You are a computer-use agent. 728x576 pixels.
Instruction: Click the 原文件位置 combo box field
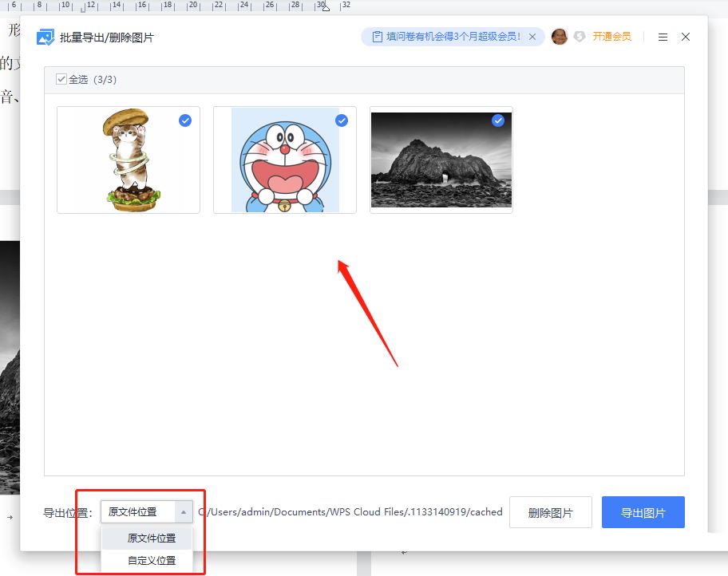(x=147, y=512)
